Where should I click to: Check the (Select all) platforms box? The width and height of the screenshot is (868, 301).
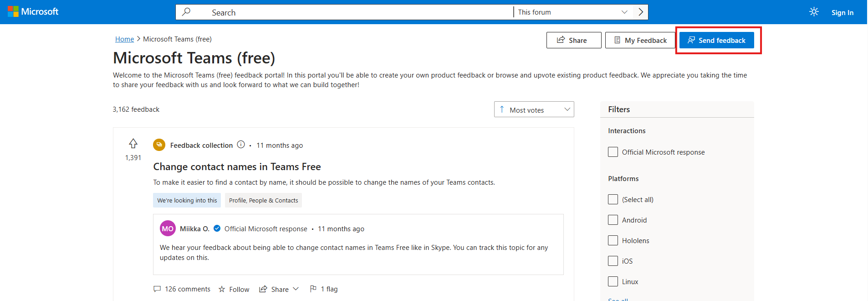pos(613,199)
